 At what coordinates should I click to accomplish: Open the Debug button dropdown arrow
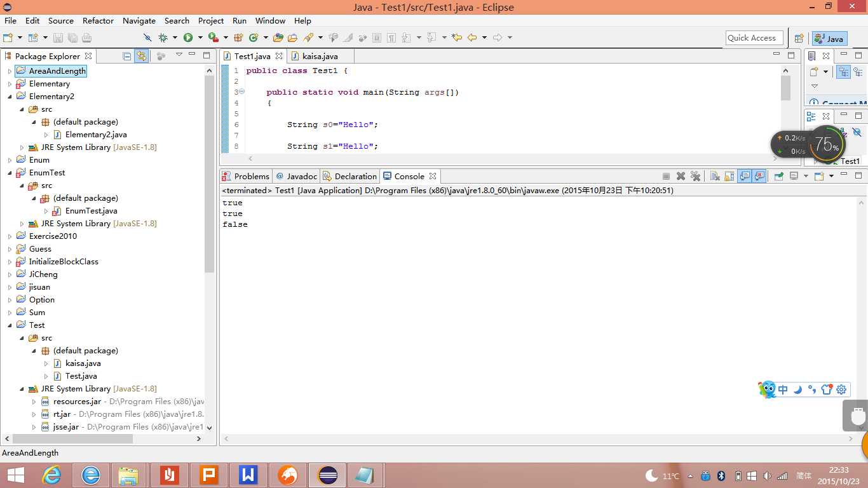click(175, 38)
